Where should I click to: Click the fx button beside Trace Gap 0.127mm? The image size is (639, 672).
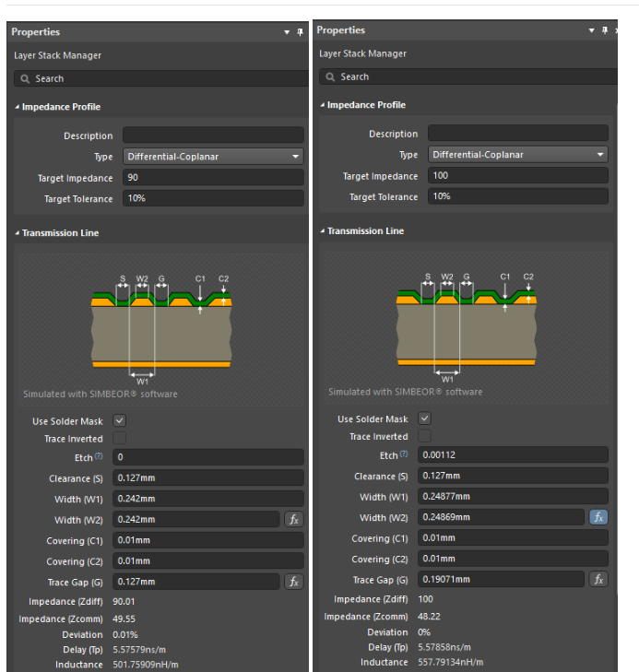pyautogui.click(x=293, y=582)
